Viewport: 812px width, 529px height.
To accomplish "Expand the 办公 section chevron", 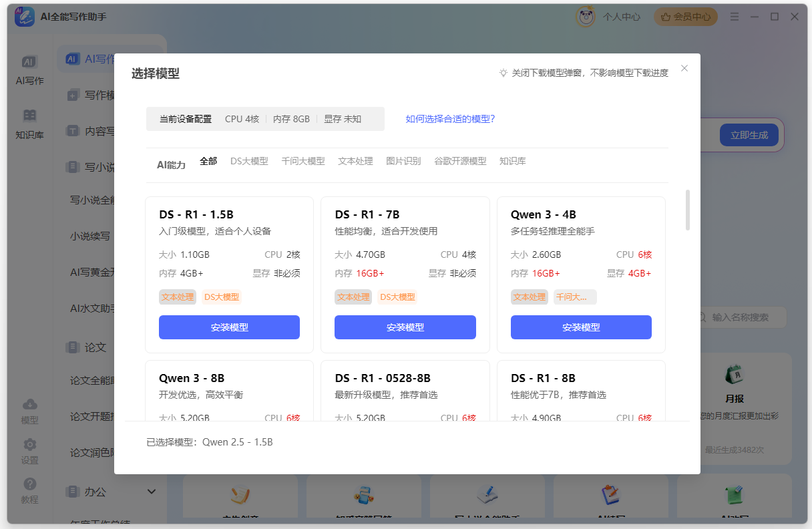I will coord(152,492).
